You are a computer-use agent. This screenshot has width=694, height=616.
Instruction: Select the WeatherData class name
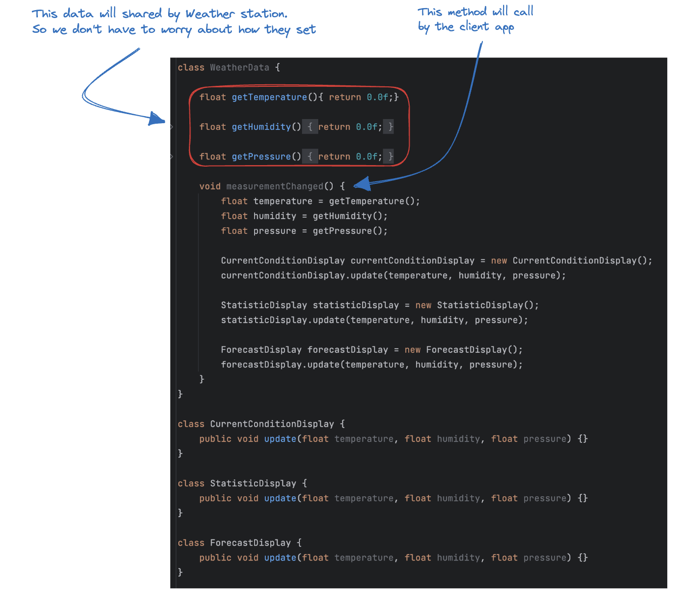239,67
